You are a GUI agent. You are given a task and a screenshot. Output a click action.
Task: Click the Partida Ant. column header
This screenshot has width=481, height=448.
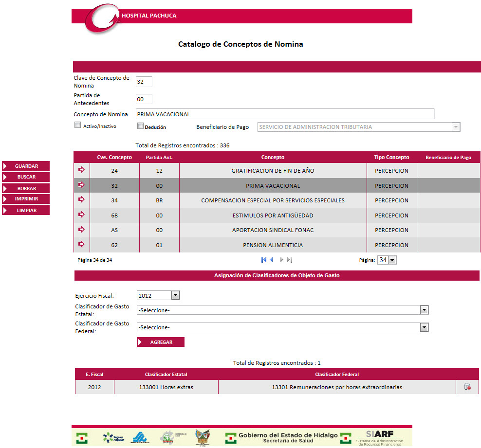point(159,158)
